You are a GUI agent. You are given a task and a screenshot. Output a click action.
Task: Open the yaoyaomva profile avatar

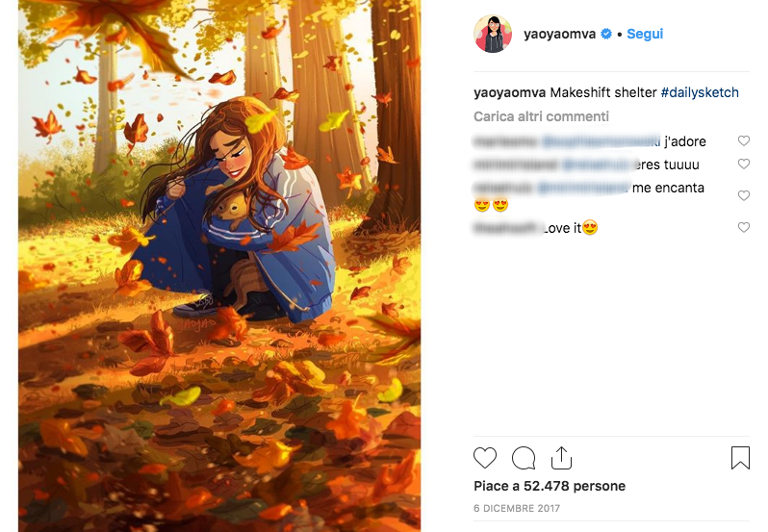(493, 34)
